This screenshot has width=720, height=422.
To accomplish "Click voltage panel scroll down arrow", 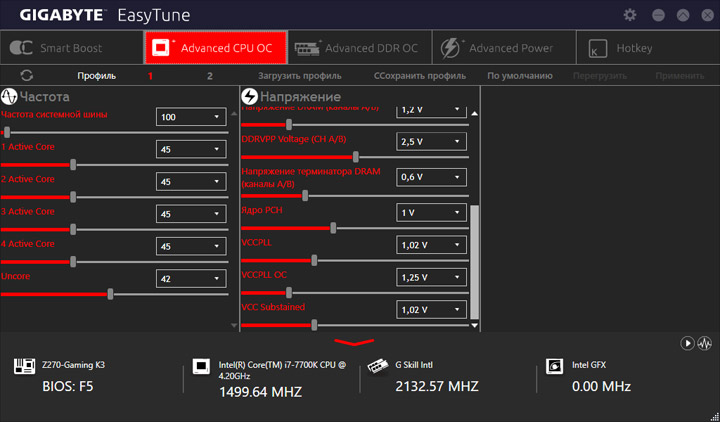I will click(x=474, y=325).
